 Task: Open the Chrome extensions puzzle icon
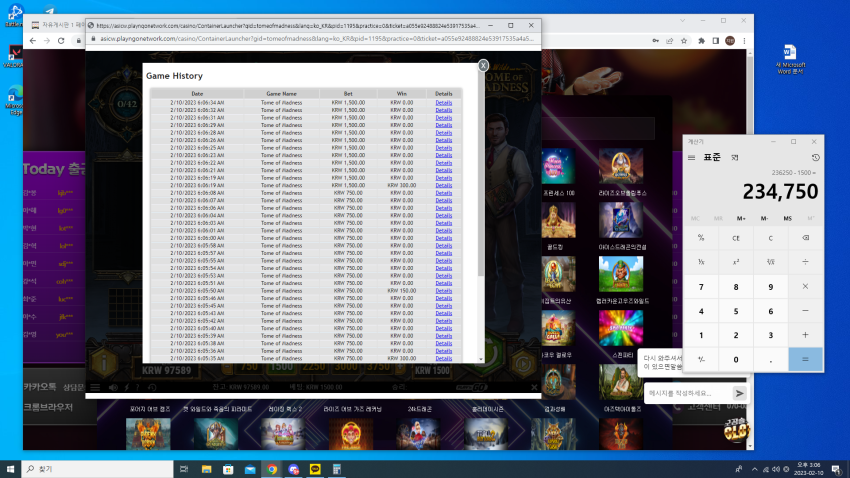pos(701,41)
